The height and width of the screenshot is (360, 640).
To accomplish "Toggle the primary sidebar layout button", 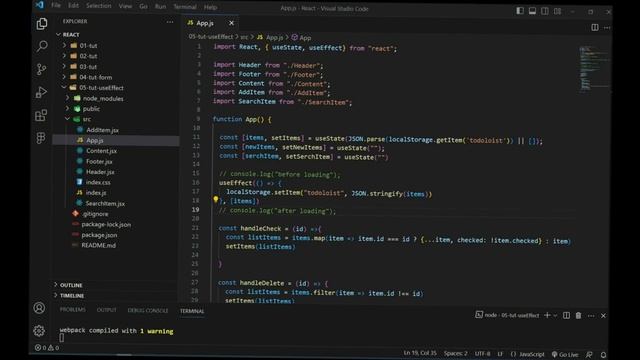I will tap(520, 11).
